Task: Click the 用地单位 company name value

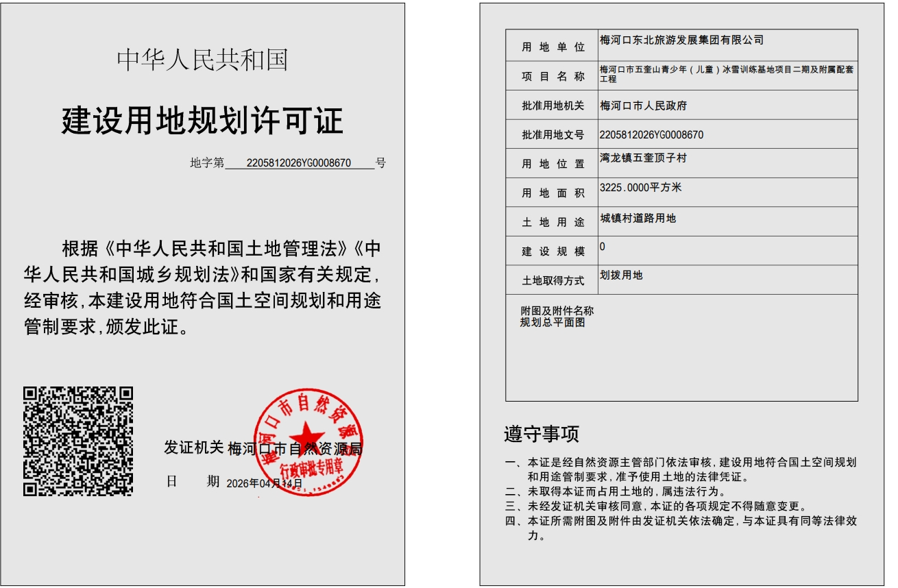Action: [x=681, y=40]
